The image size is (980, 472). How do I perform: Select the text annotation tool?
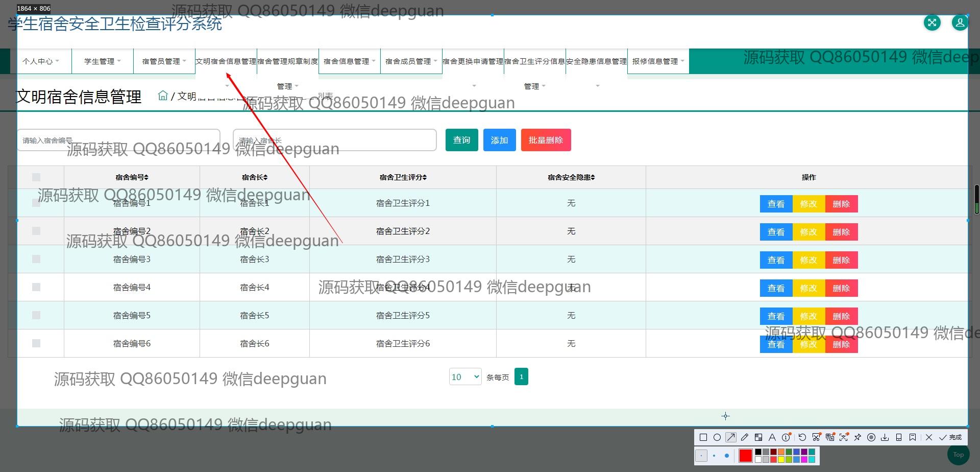point(772,437)
